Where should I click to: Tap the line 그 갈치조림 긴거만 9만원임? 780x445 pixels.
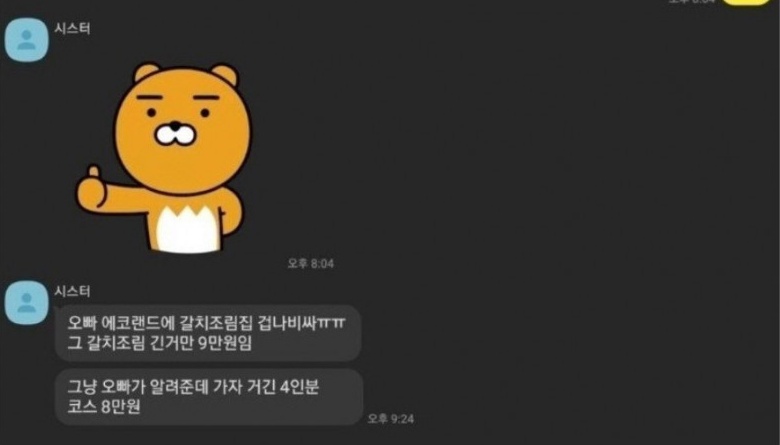coord(160,343)
